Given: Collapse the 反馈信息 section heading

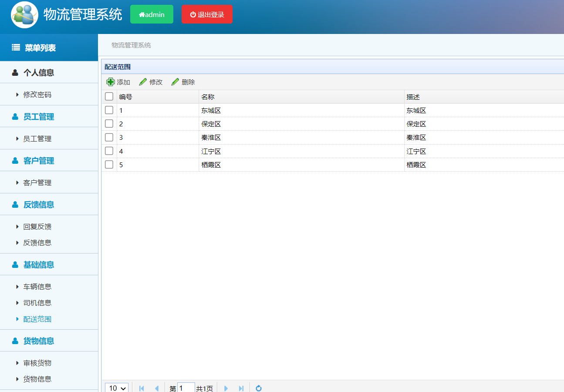Looking at the screenshot, I should click(49, 204).
